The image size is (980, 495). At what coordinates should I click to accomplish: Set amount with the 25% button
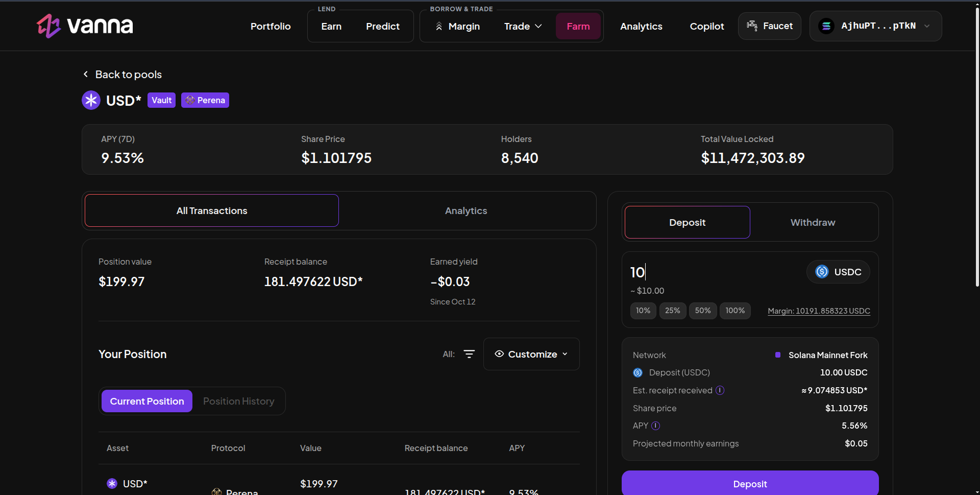click(673, 311)
